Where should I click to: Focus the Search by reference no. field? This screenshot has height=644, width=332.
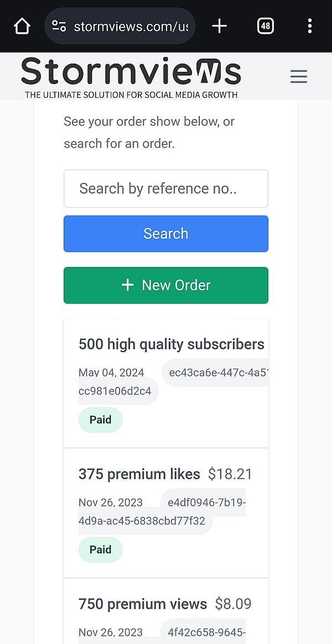(166, 189)
